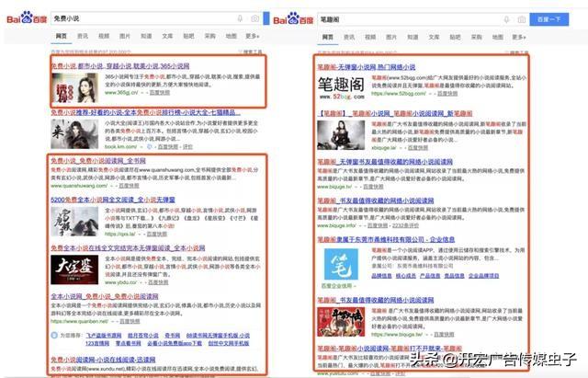Open 百度快照 for quanshuwang.com result
588x378 pixels.
click(x=129, y=186)
